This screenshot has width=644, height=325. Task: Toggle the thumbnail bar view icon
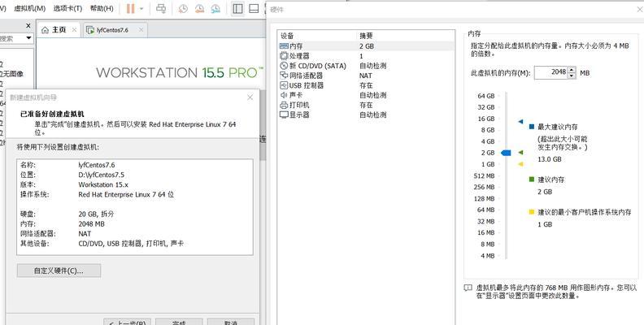pyautogui.click(x=254, y=8)
